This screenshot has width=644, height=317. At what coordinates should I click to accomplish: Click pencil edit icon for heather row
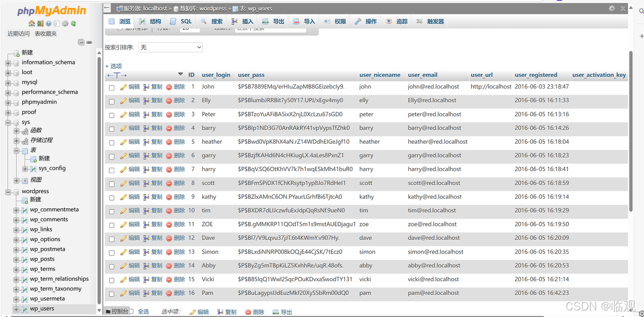[x=124, y=142]
